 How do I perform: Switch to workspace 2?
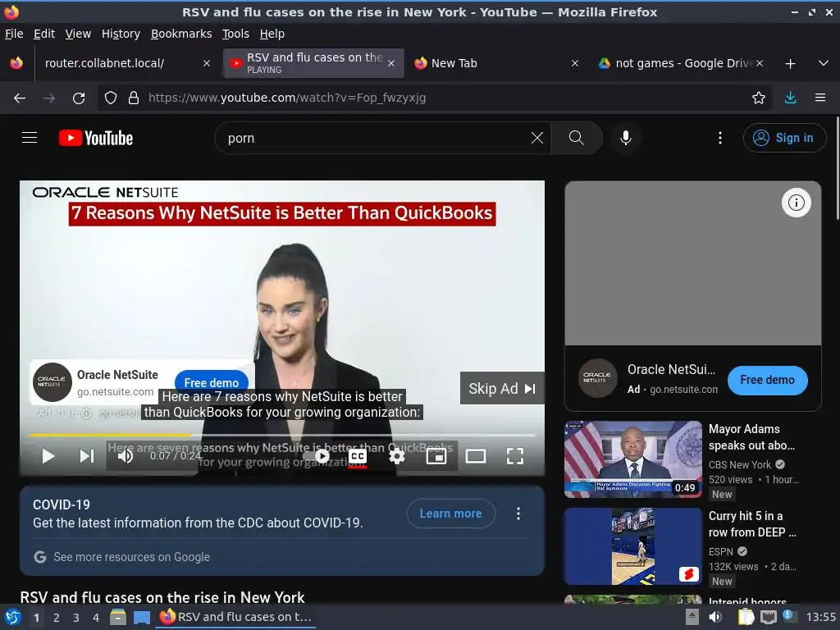point(57,617)
